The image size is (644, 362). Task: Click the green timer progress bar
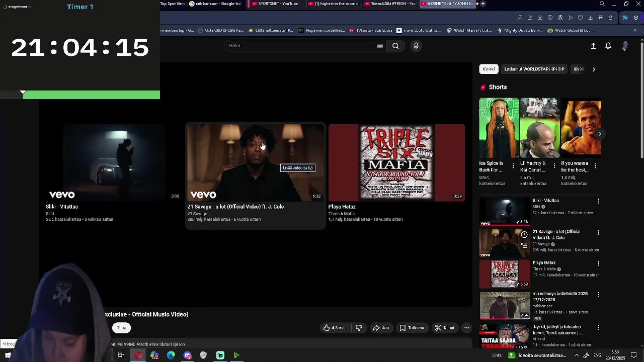coord(91,95)
